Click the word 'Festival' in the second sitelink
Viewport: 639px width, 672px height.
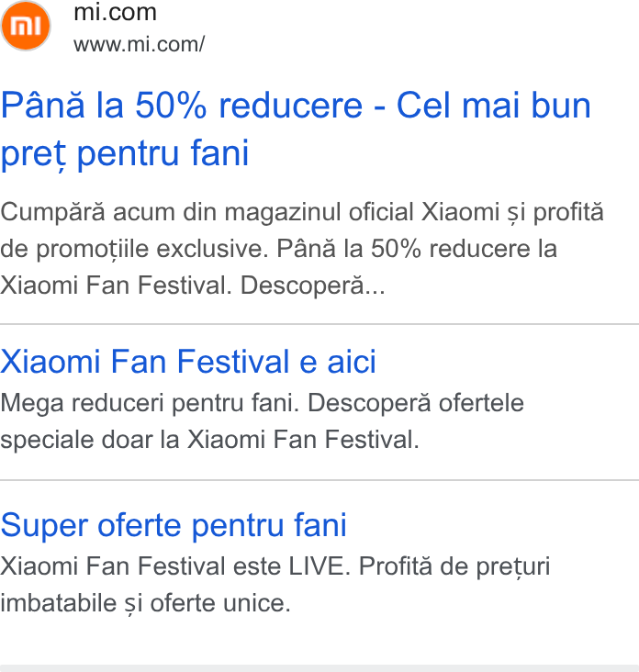233,362
